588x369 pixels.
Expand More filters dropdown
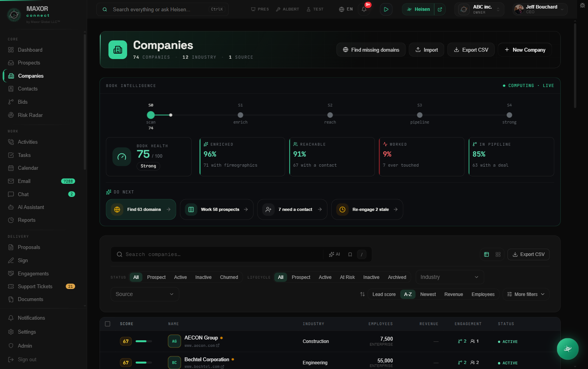(526, 294)
